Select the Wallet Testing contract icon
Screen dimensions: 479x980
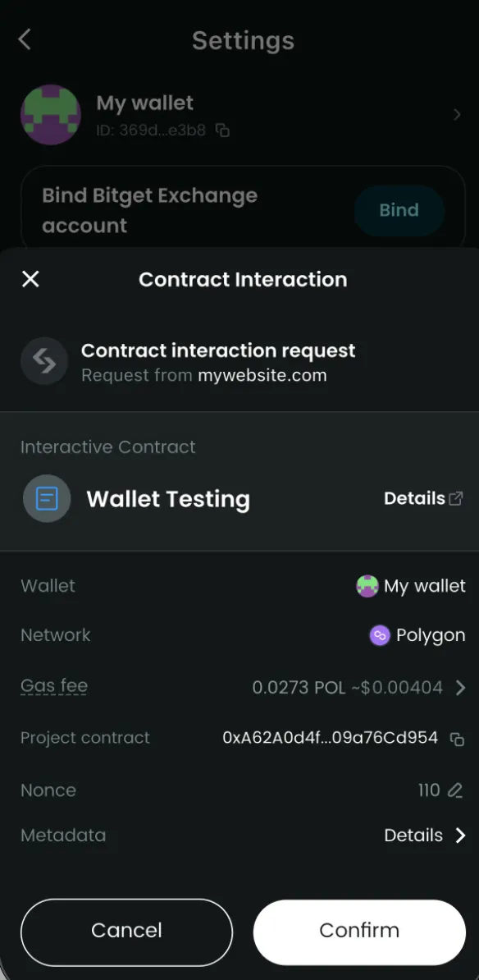47,499
